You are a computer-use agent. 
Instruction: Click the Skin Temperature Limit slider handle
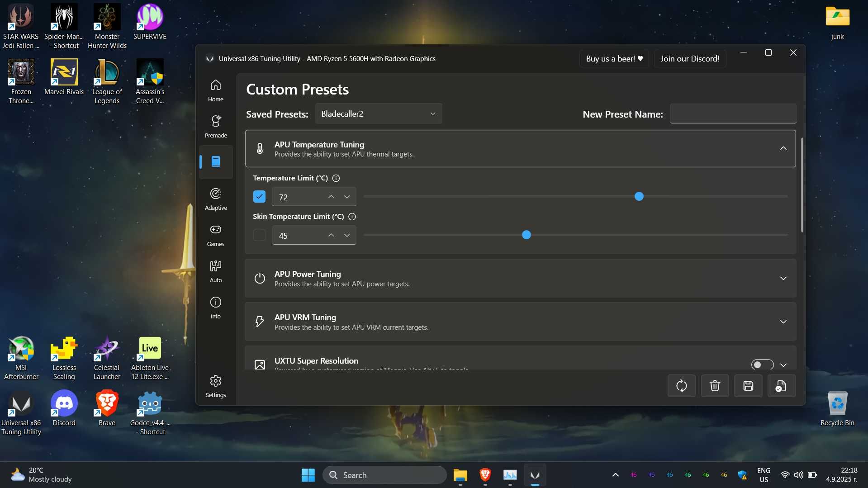(x=526, y=235)
